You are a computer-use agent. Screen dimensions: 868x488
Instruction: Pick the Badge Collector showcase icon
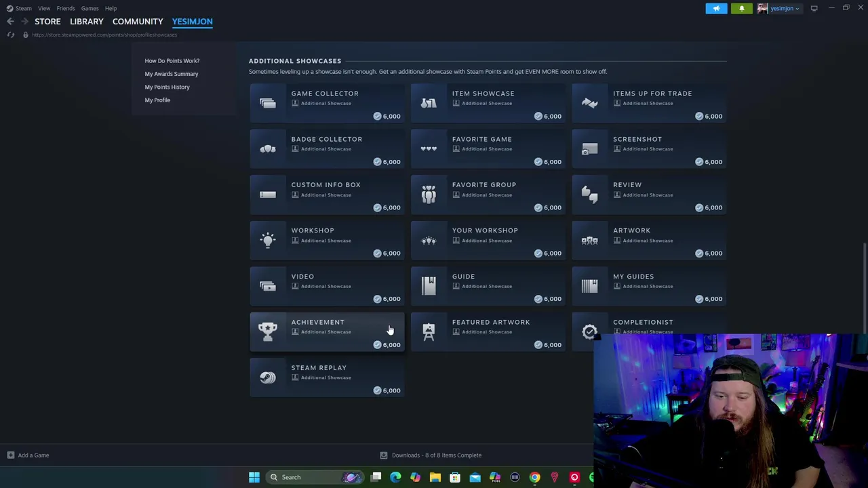click(268, 148)
